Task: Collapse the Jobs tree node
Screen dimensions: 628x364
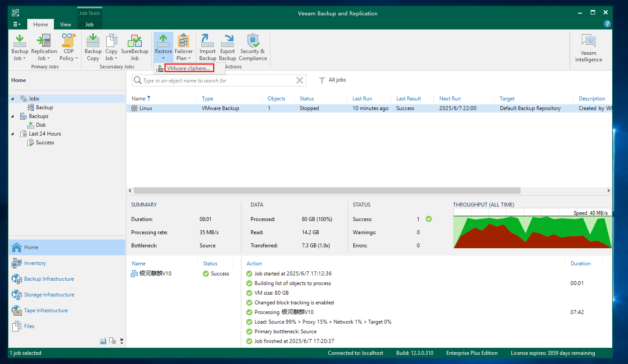Action: [x=13, y=99]
